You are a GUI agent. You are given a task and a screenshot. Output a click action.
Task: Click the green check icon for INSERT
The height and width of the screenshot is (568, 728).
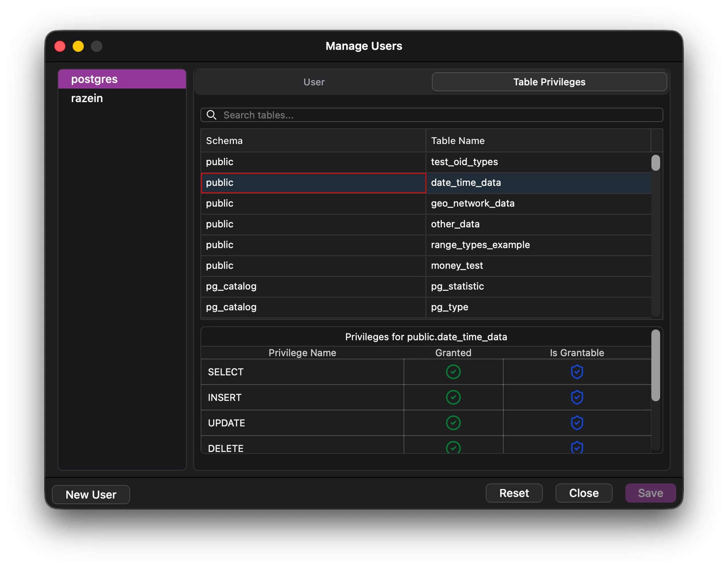pos(453,397)
